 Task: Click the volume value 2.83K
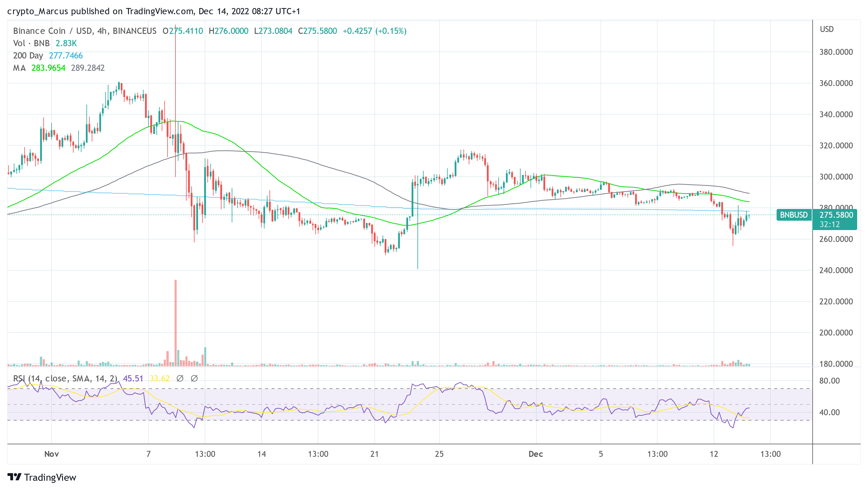tap(66, 43)
